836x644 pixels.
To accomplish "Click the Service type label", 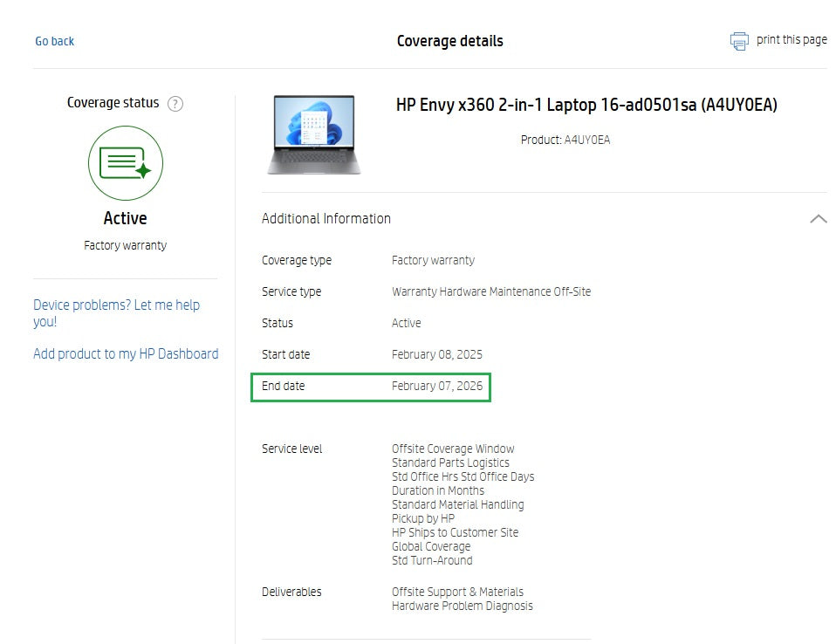I will point(291,291).
